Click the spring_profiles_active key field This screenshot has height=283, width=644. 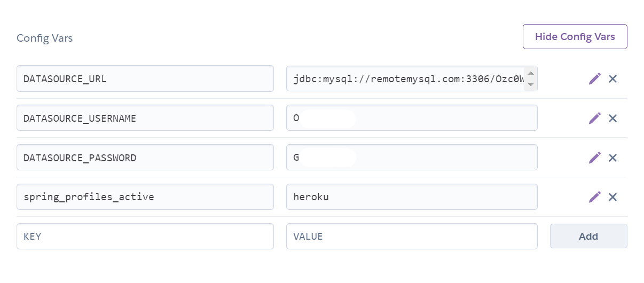coord(145,197)
